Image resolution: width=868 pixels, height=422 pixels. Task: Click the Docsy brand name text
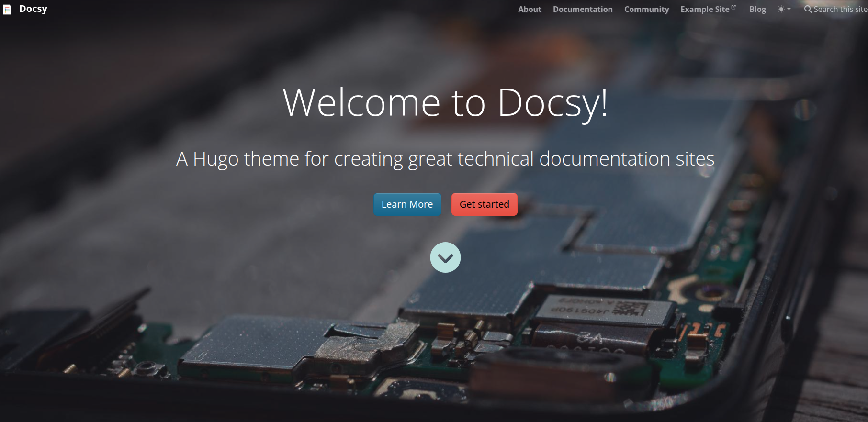[x=33, y=9]
